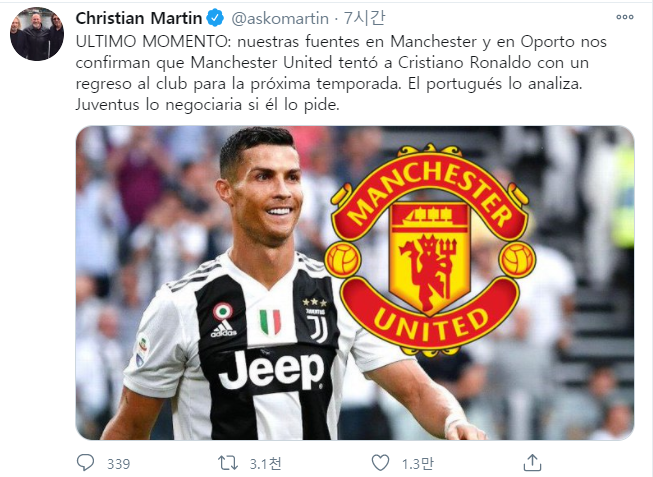Viewport: 653px width, 477px height.
Task: Click the tweet text starting ULTIMO MOMENTO
Action: [x=341, y=73]
